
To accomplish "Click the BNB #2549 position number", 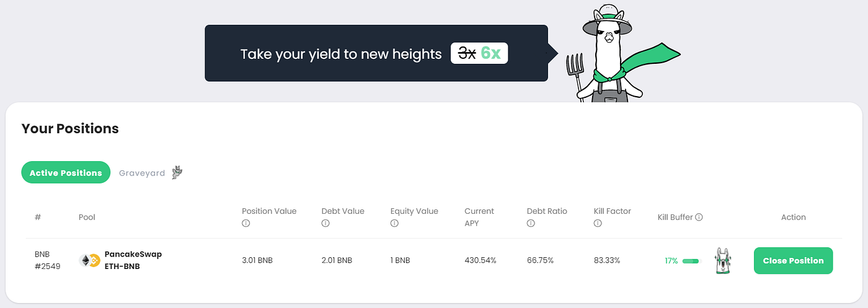I will [x=48, y=260].
